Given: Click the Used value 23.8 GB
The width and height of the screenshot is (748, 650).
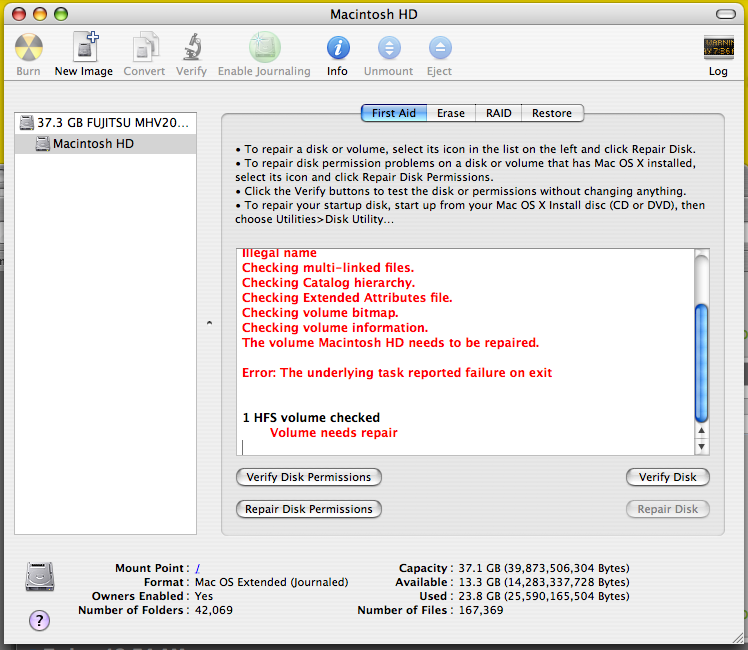Looking at the screenshot, I should pos(544,596).
